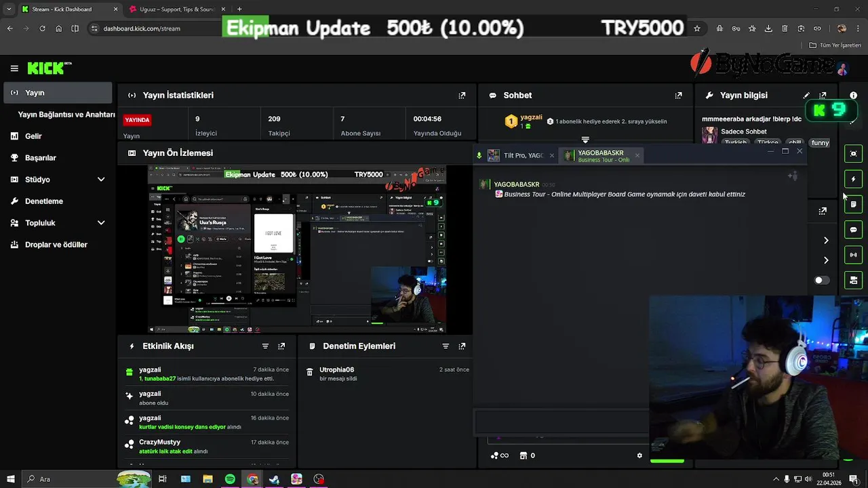Click the trash icon beside Utrophia06
Image resolution: width=868 pixels, height=488 pixels.
click(309, 373)
